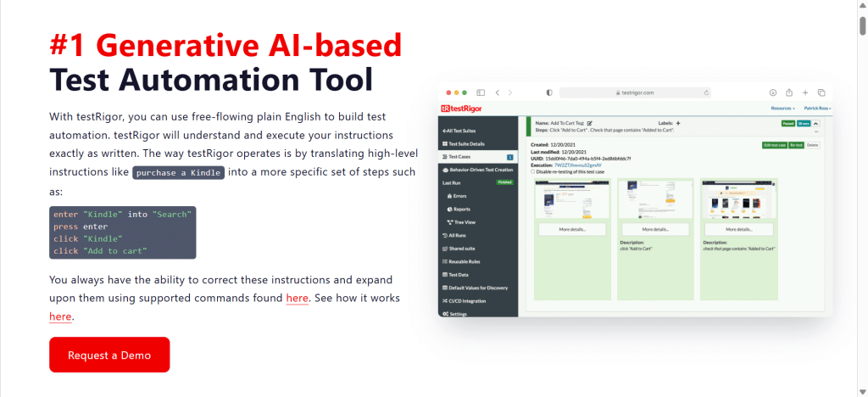Click the 'press enter' code line
868x397 pixels.
[x=81, y=226]
